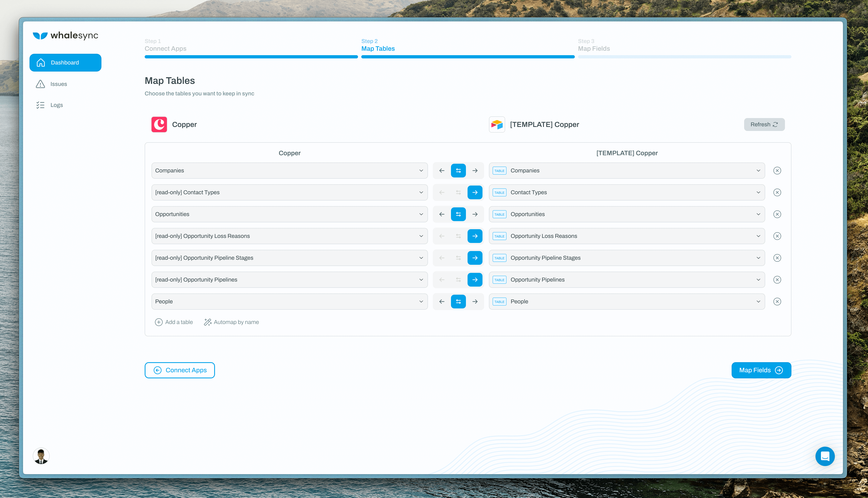
Task: Open the Copper People dropdown
Action: pyautogui.click(x=290, y=302)
